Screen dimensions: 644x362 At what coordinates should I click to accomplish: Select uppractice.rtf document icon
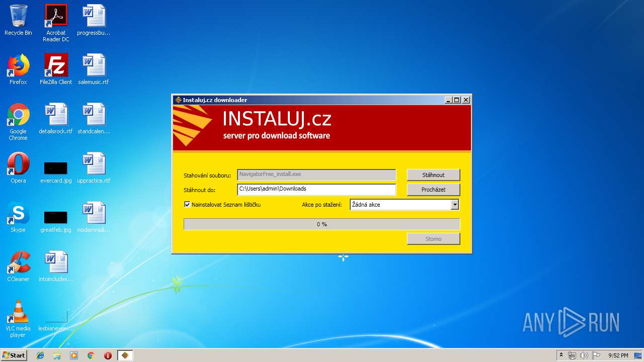point(94,168)
